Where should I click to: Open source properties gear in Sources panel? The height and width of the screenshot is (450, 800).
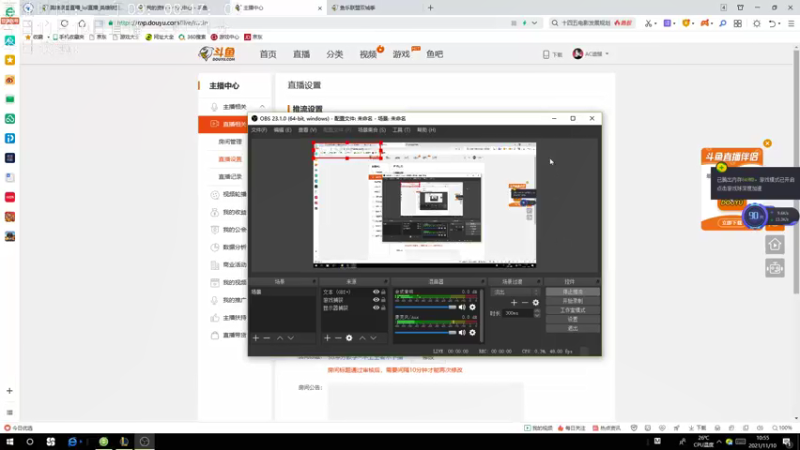(x=349, y=338)
